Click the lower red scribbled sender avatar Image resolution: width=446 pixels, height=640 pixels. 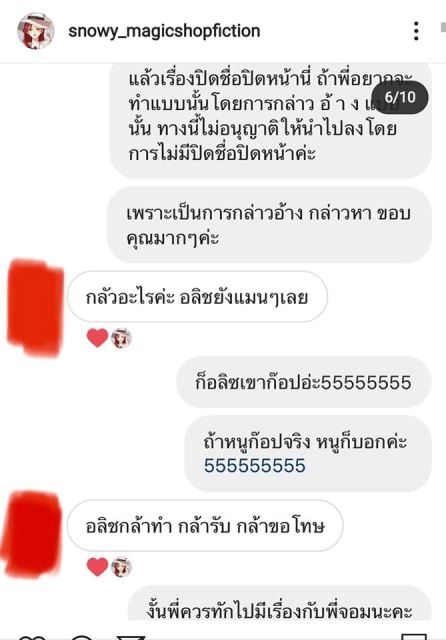(x=32, y=534)
